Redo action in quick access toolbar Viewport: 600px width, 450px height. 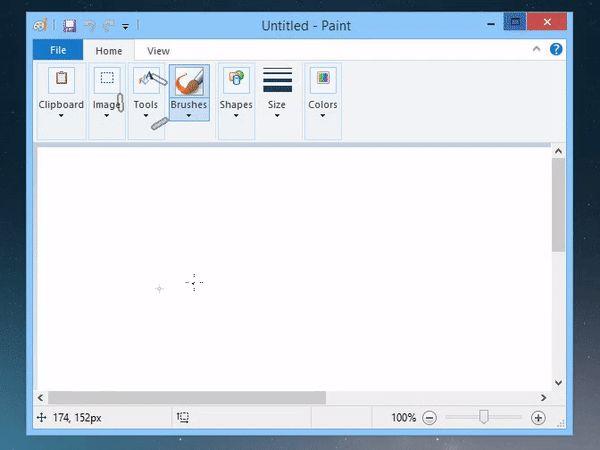[109, 26]
